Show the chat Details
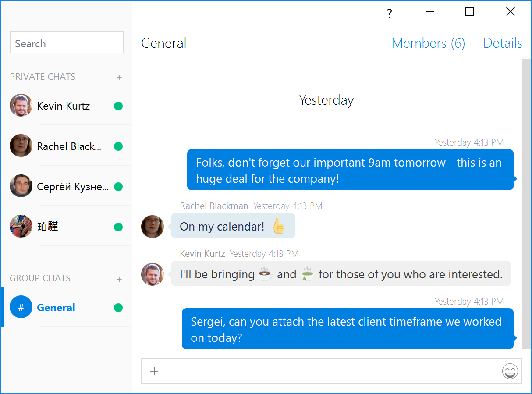The width and height of the screenshot is (532, 394). tap(502, 43)
